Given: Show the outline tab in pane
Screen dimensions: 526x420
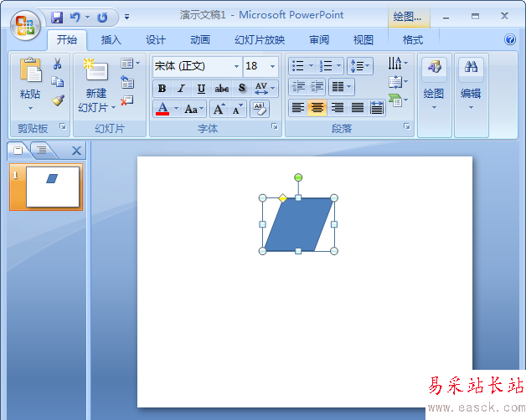Looking at the screenshot, I should [41, 150].
